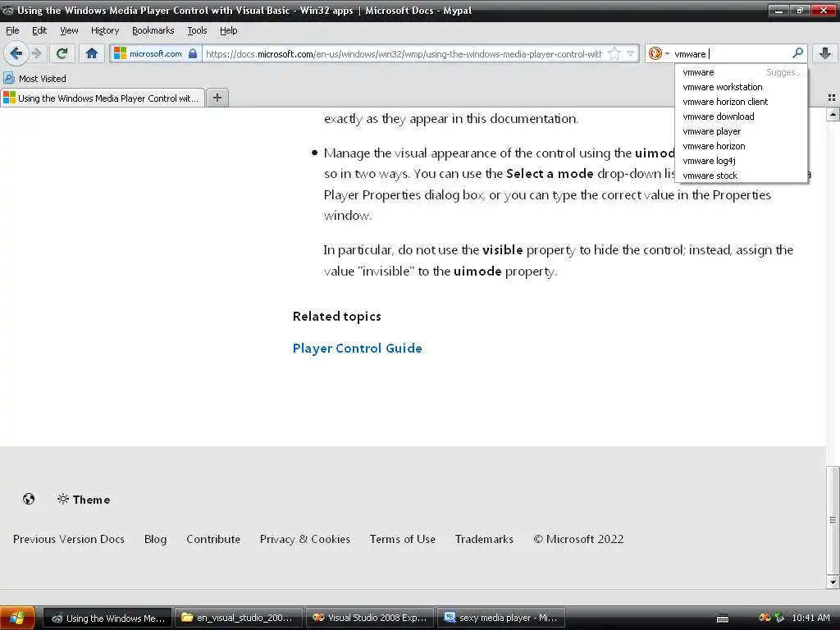Choose the 'vmware' suggestion

(x=742, y=72)
